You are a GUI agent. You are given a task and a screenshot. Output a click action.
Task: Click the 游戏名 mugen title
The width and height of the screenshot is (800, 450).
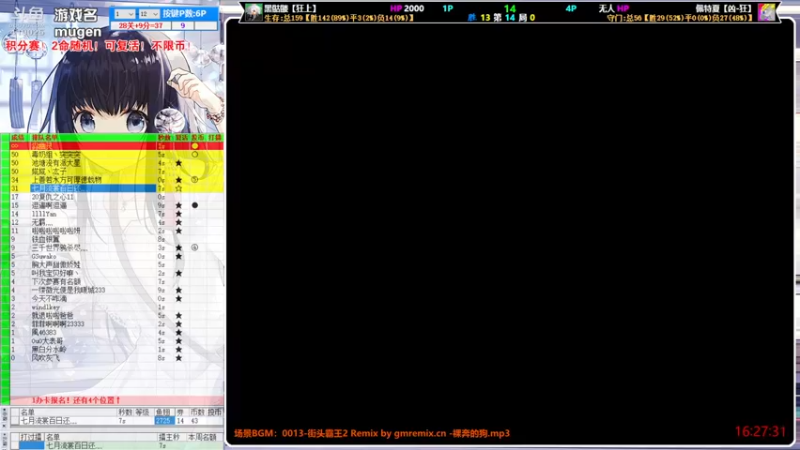point(77,23)
